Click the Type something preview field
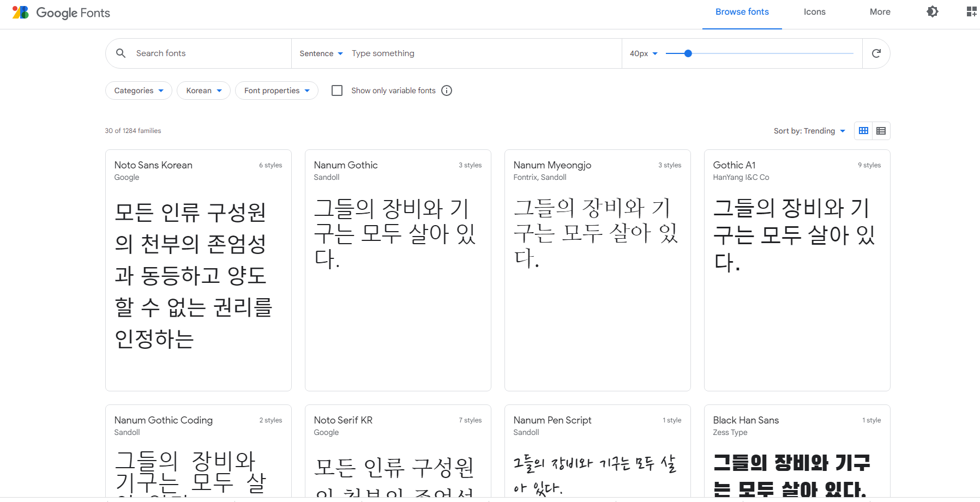980x502 pixels. (483, 53)
